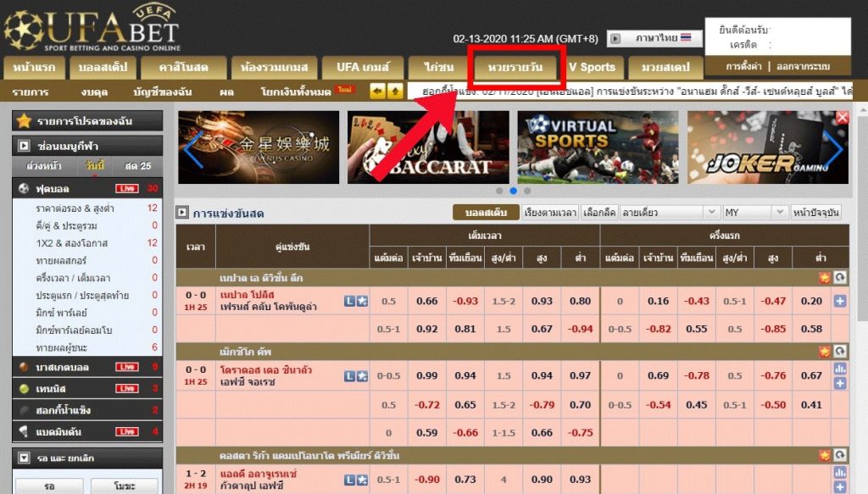Open the ลายเดี่ยว view dropdown

pos(670,213)
